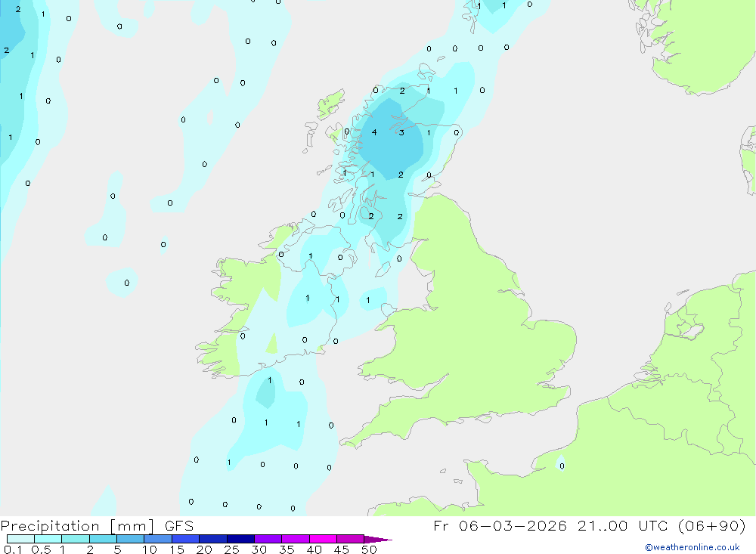Click the purple arrow at the legend end

point(378,540)
